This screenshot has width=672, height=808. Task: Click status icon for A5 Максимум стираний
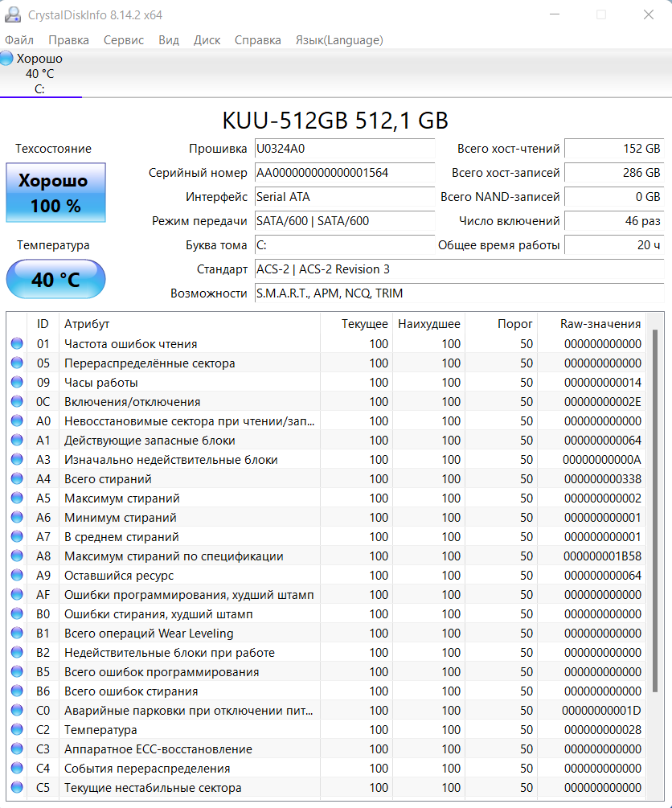(17, 498)
